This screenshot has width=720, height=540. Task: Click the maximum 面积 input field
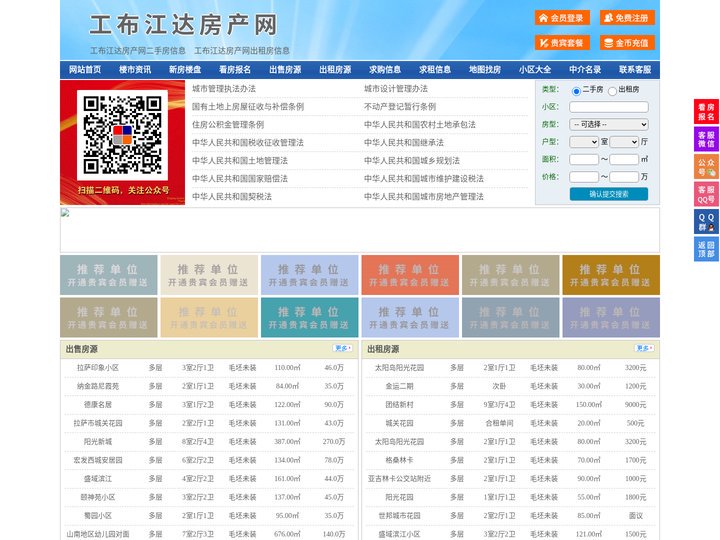624,159
